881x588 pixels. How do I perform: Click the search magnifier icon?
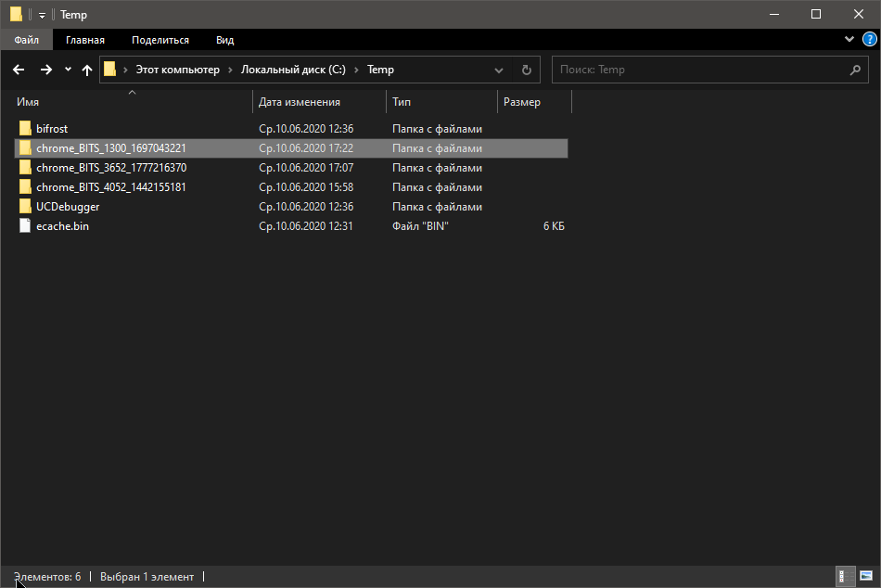[855, 70]
